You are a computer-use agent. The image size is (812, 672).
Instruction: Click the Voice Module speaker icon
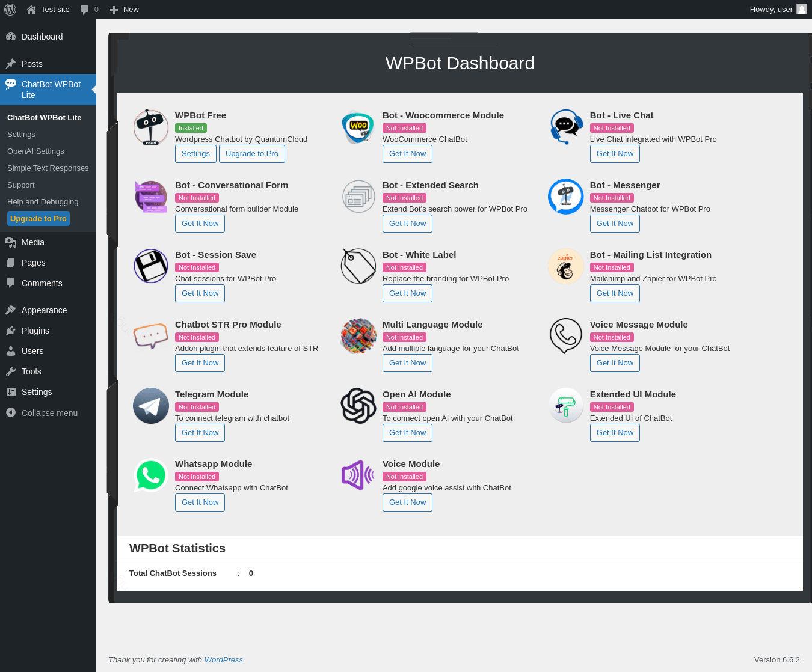click(358, 475)
